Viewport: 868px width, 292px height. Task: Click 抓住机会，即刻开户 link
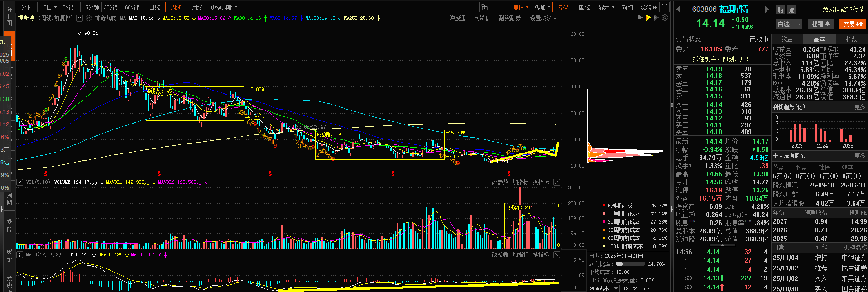click(722, 59)
